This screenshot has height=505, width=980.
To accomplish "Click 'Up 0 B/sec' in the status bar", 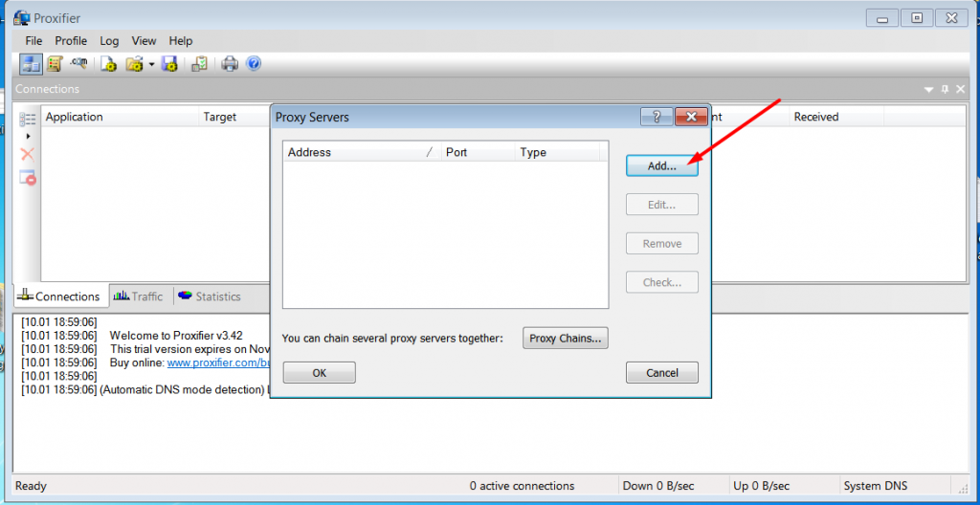I will point(762,486).
